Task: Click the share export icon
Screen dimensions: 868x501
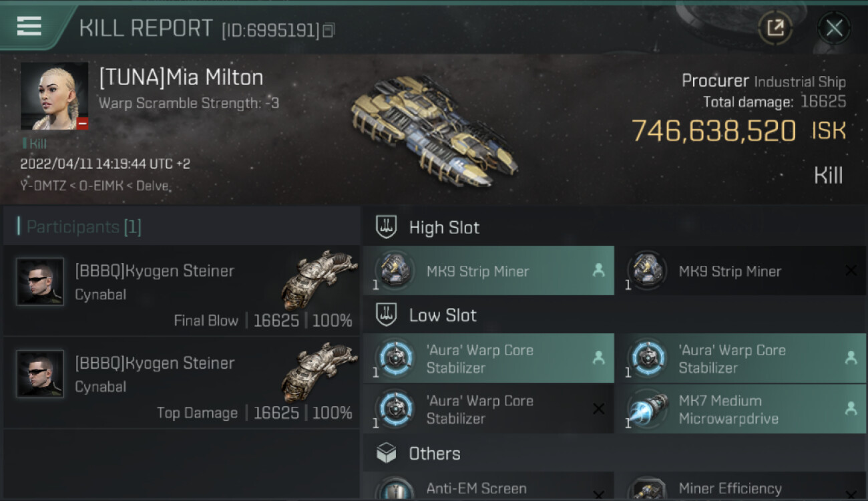Action: pos(775,28)
